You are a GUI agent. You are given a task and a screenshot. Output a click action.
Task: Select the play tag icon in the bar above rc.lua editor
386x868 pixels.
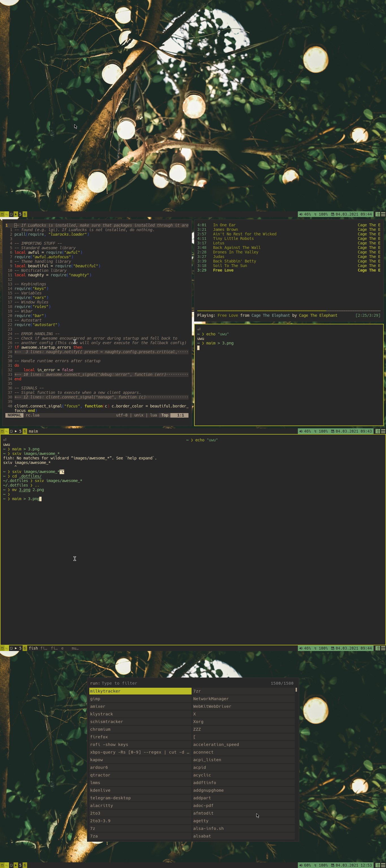(x=16, y=214)
